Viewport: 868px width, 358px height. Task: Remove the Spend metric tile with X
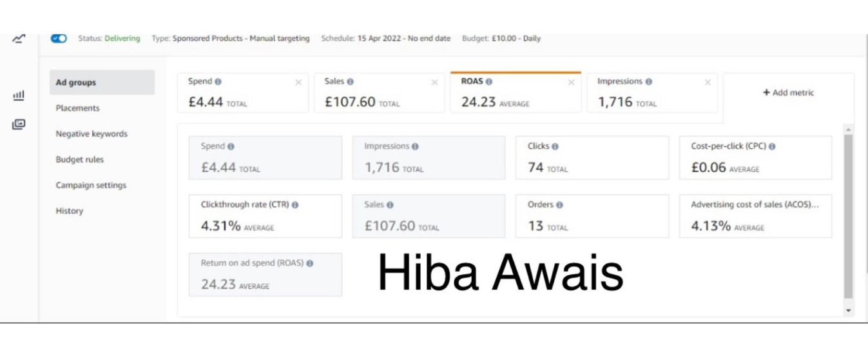tap(298, 83)
